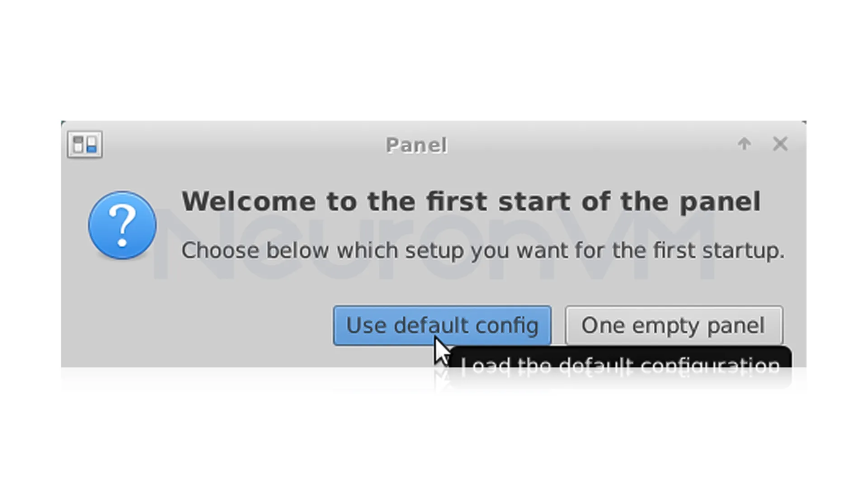Screen dimensions: 868x488
Task: Click the roll-up arrow in title bar
Action: point(744,144)
